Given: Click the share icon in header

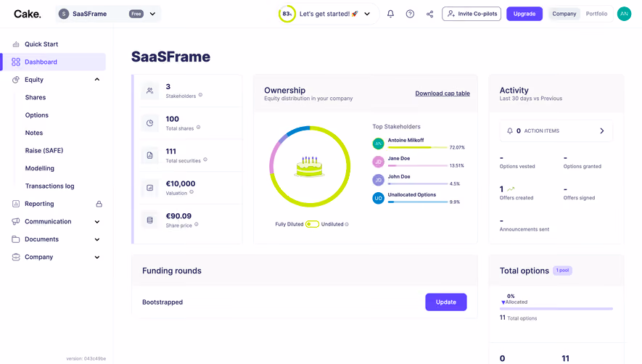Looking at the screenshot, I should (429, 14).
